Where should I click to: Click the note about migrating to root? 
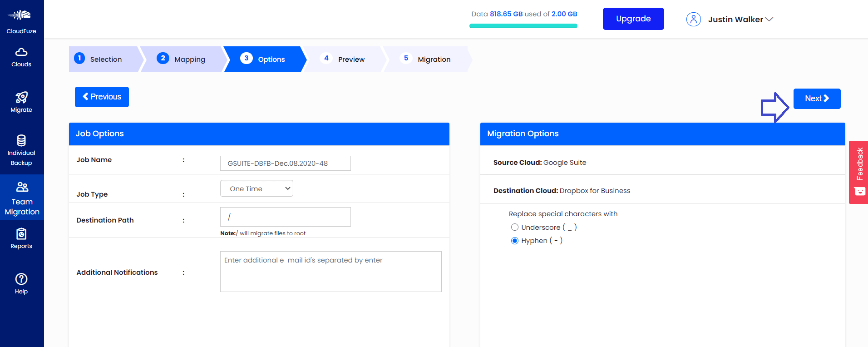coord(263,233)
